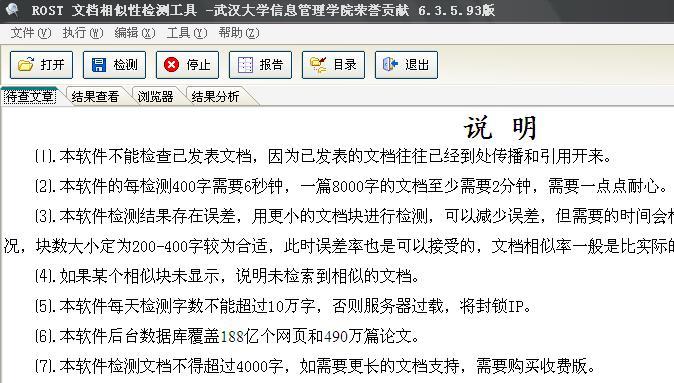674x383 pixels.
Task: Click the floppy disk icon on 检测 button
Action: point(99,65)
